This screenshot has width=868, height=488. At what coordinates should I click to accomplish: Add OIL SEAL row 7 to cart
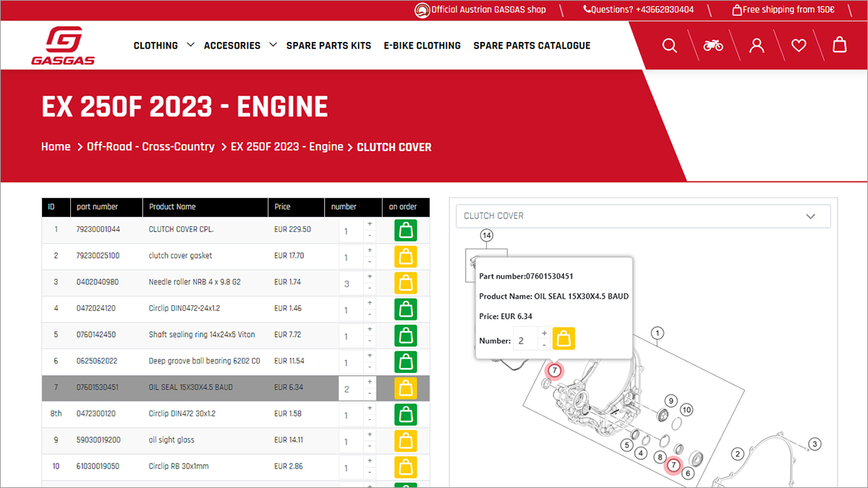coord(405,389)
